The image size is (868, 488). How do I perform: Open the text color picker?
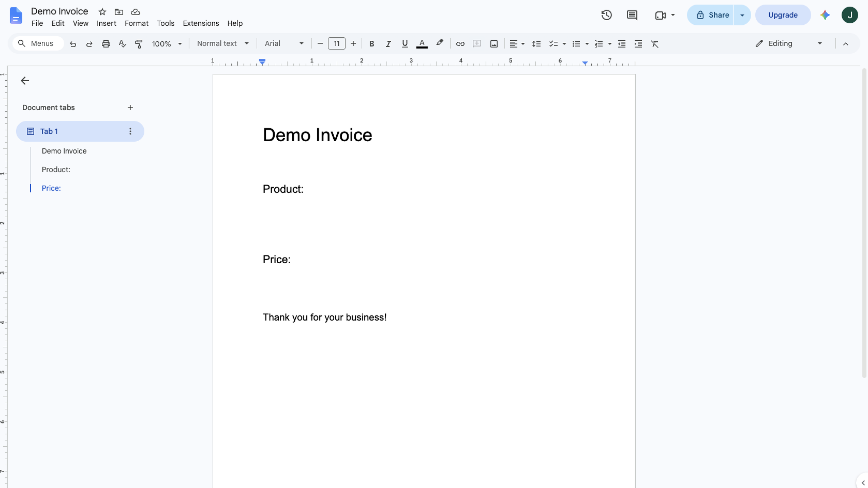(422, 44)
